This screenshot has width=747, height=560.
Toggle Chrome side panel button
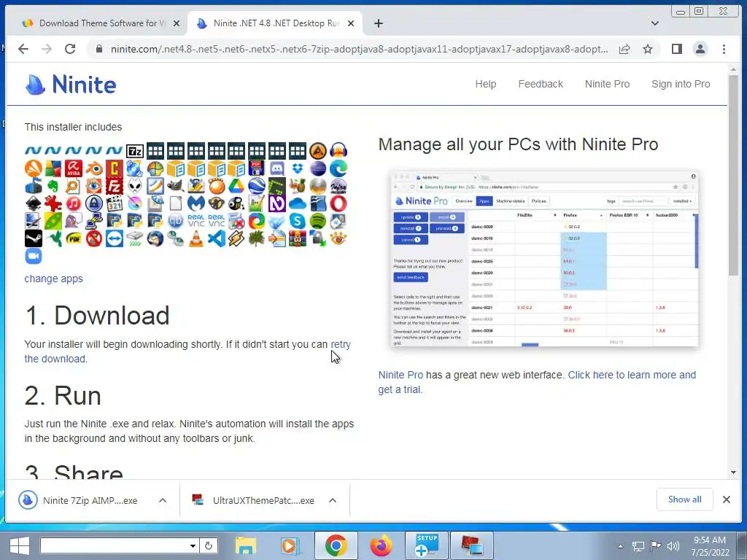tap(676, 49)
